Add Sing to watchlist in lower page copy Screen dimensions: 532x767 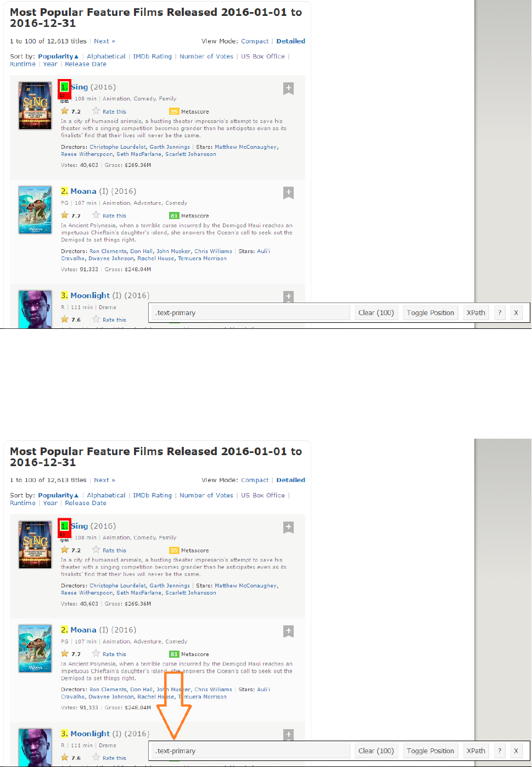288,527
